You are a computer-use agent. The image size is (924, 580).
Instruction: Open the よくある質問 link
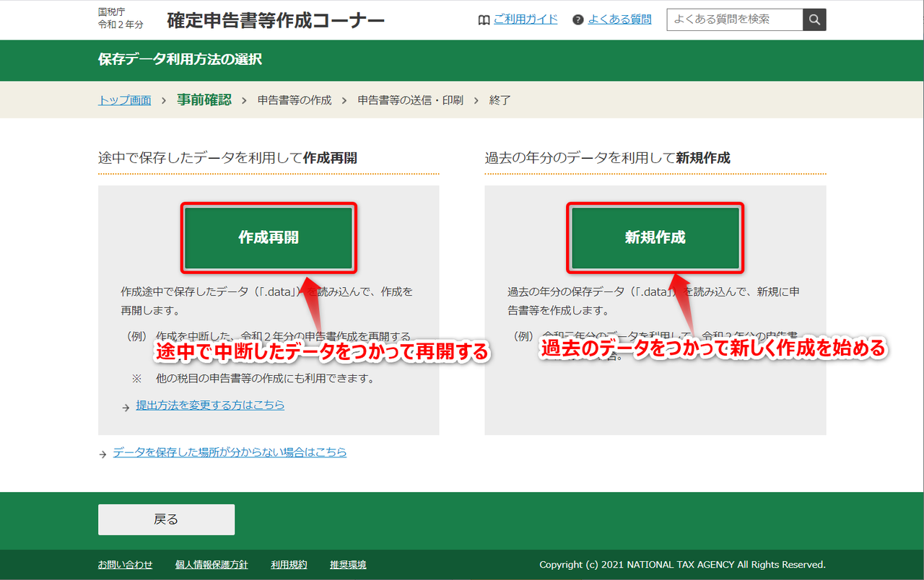(619, 19)
